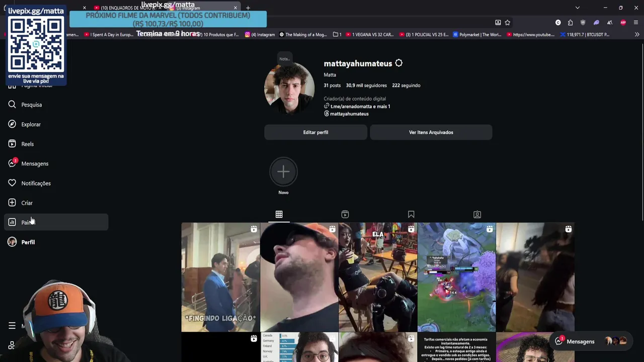Open browser extensions puzzle icon
Viewport: 644px width, 362px height.
(x=570, y=23)
